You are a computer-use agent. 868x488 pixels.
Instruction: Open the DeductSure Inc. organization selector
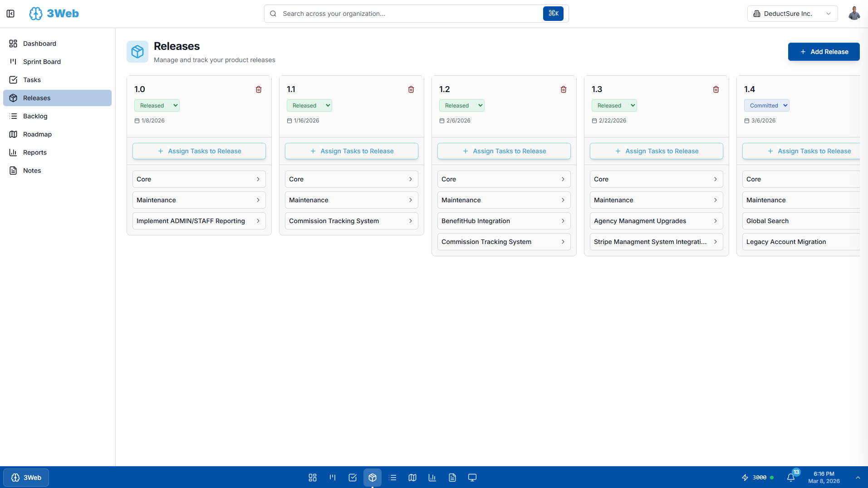tap(792, 13)
